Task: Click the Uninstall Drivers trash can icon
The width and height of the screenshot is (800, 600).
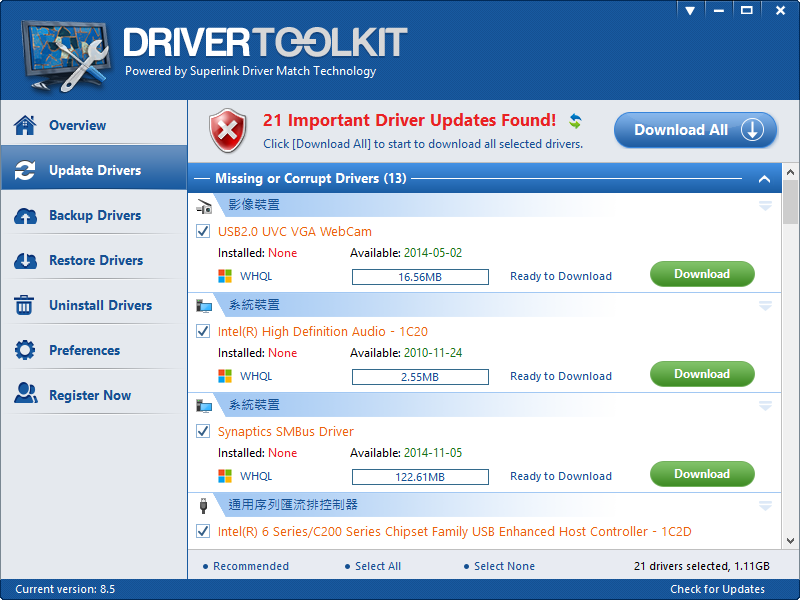Action: point(24,305)
